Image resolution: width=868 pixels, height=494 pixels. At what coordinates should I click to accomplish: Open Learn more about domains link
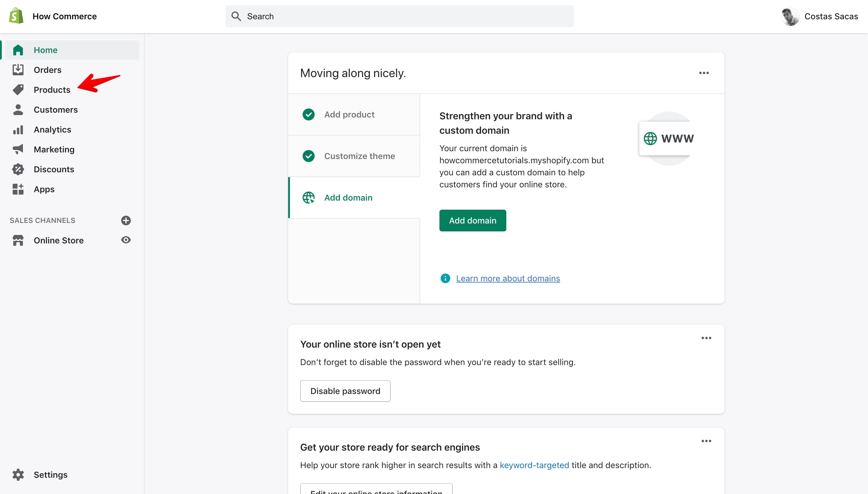coord(508,278)
